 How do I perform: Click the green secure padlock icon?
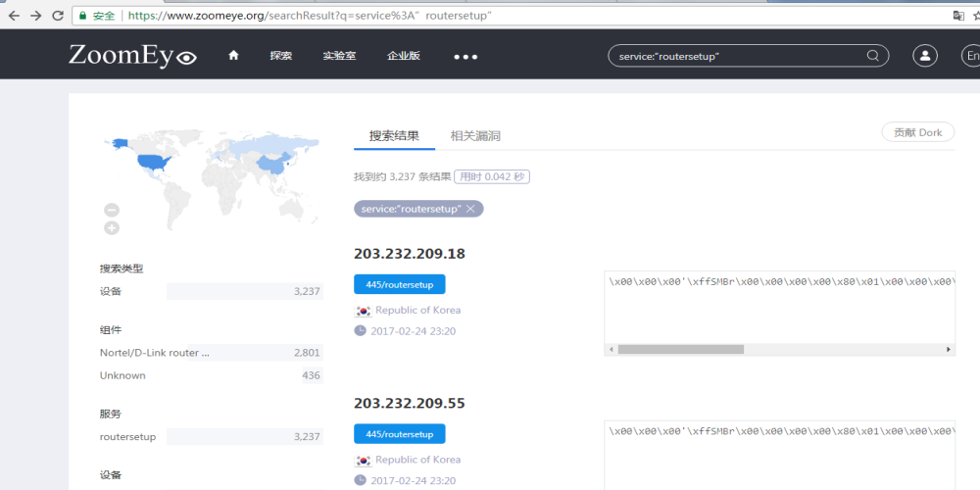click(x=82, y=16)
